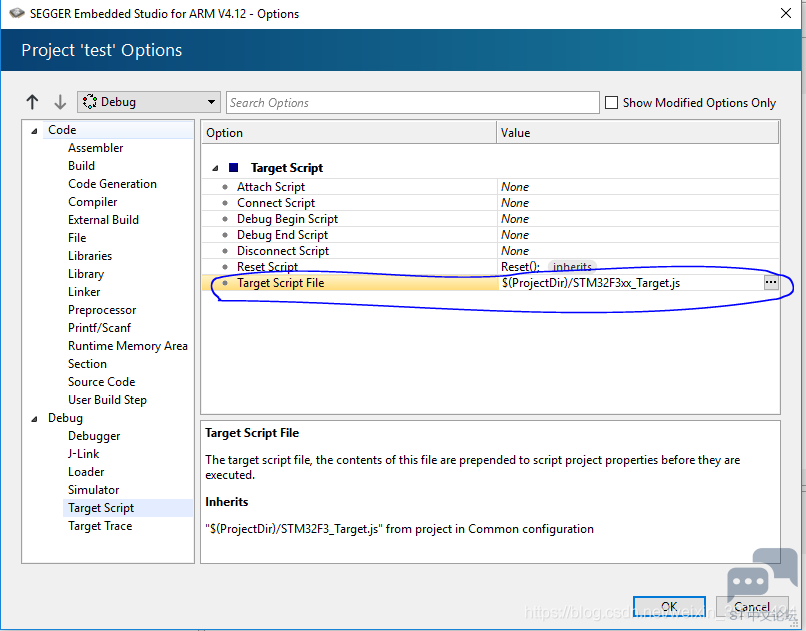Open Target Trace options
Viewport: 806px width, 631px height.
pyautogui.click(x=100, y=526)
